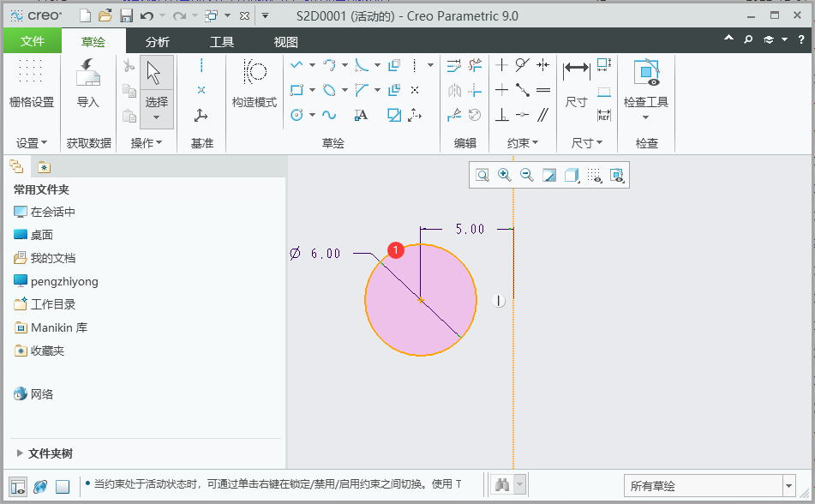Expand the 文件夹树 folder tree
The height and width of the screenshot is (504, 815).
click(x=20, y=453)
